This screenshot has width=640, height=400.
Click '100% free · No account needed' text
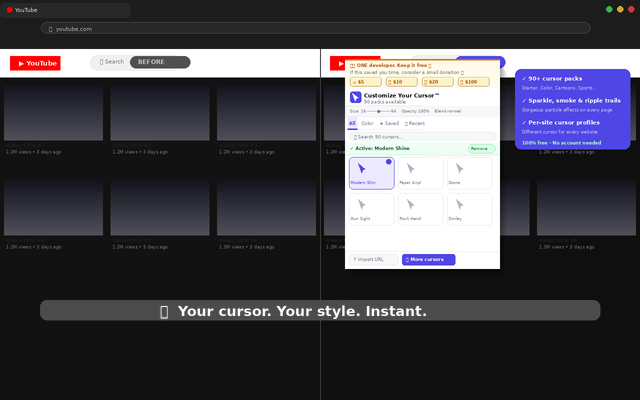(x=561, y=143)
